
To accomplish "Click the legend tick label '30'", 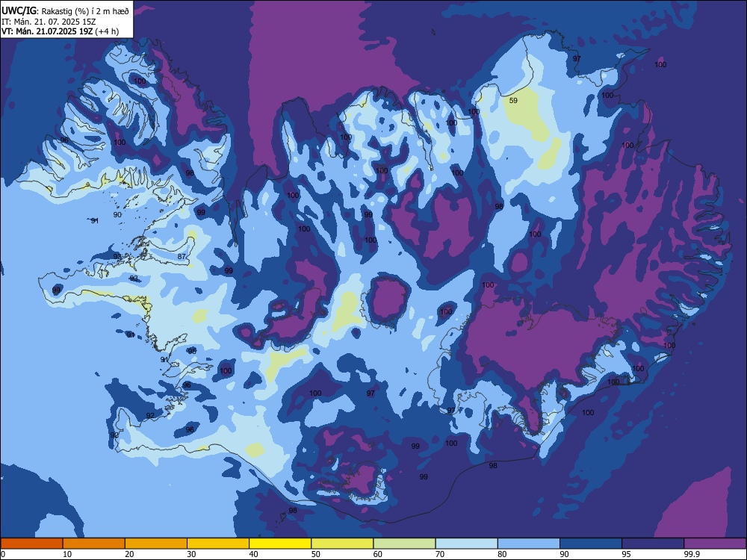I will click(x=191, y=554).
